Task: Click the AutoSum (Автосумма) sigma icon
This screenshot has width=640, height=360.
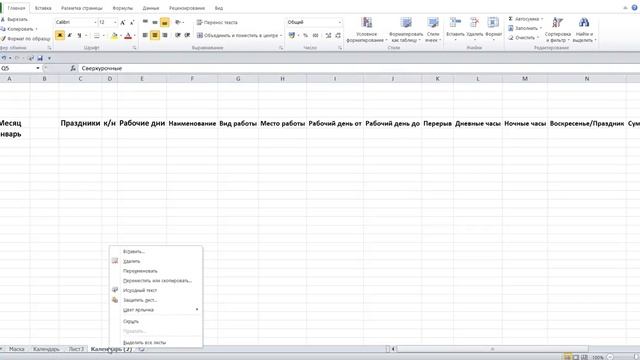Action: coord(511,19)
